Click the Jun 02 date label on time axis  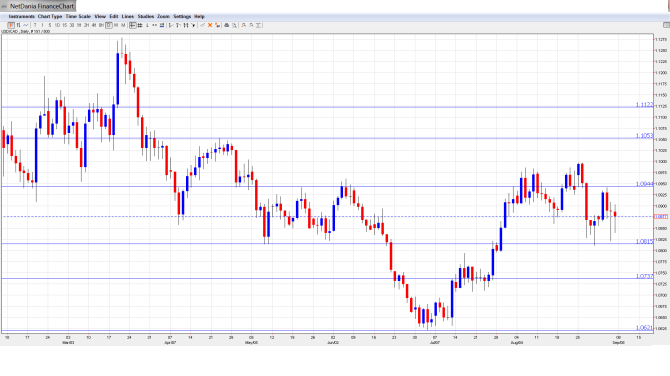[x=333, y=343]
